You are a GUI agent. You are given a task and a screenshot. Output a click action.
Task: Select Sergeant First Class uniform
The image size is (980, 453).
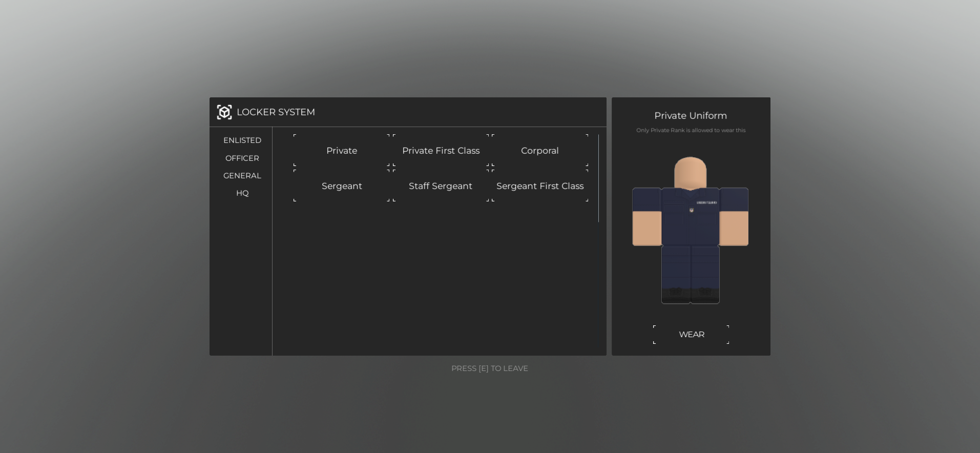pos(540,186)
